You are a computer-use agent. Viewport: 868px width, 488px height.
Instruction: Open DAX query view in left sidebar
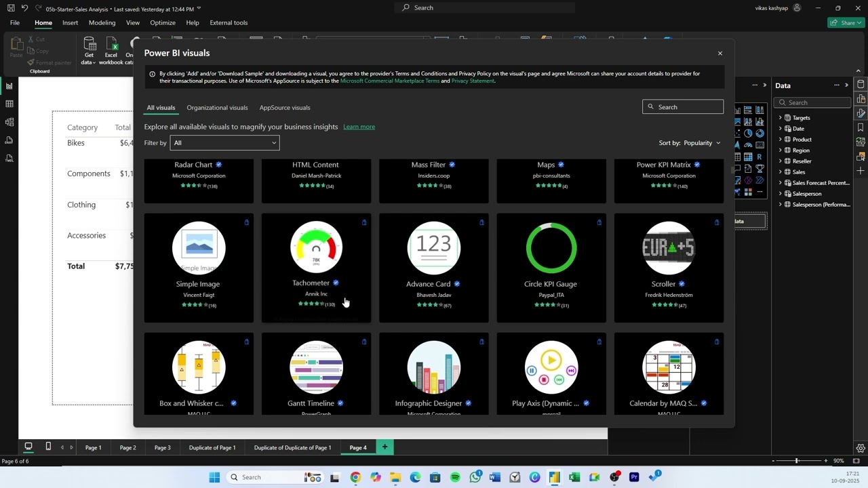click(x=9, y=140)
